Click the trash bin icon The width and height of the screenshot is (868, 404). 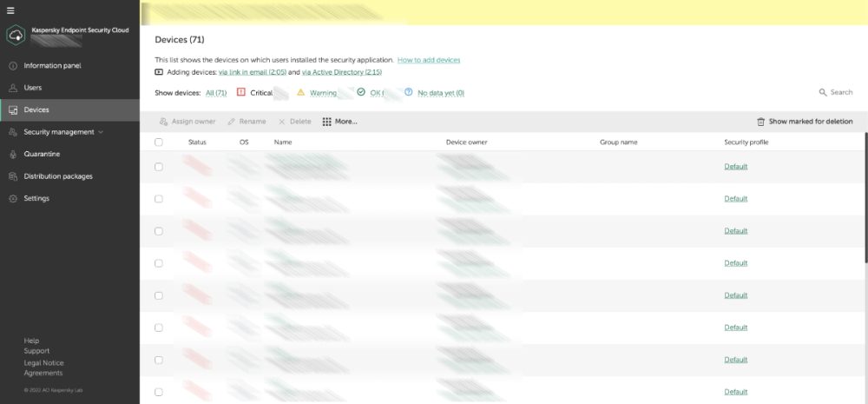pyautogui.click(x=761, y=122)
